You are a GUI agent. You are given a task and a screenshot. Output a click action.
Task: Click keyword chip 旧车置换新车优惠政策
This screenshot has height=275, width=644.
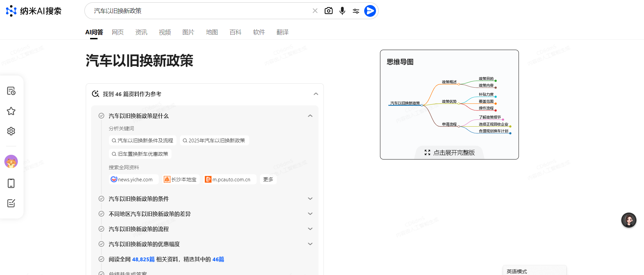click(x=140, y=154)
